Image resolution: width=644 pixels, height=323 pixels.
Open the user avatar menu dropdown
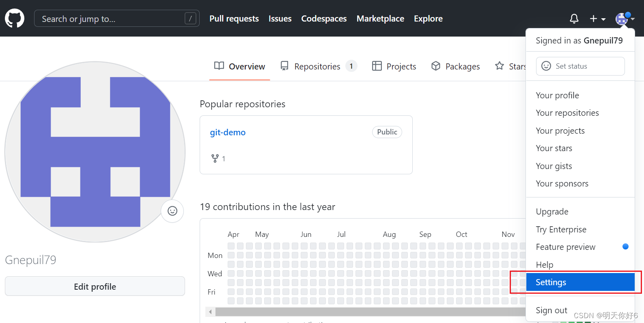point(625,18)
